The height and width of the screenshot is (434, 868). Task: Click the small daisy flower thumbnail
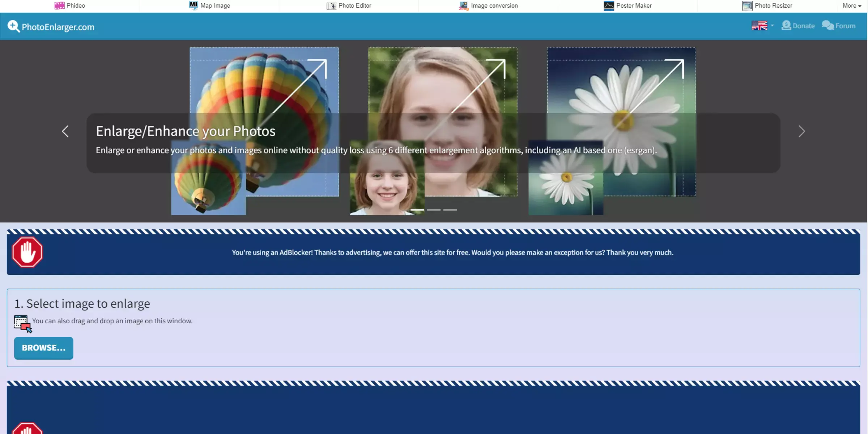pos(566,178)
